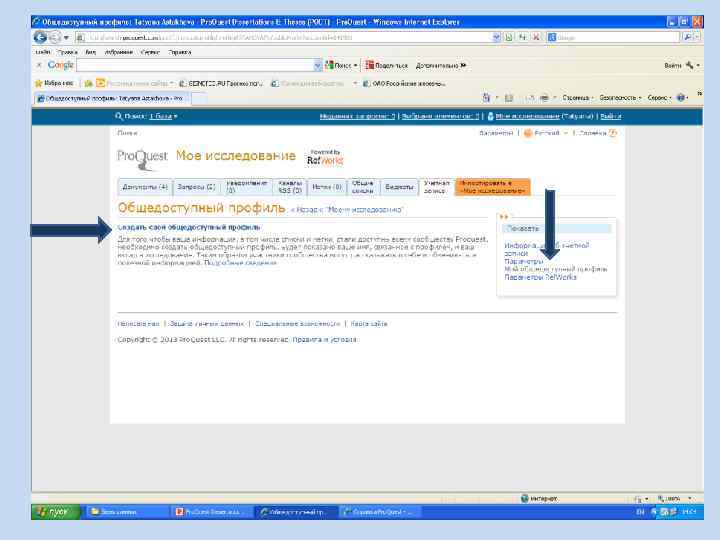Click the home page icon in IE command bar
Viewport: 720px width, 540px height.
click(486, 97)
